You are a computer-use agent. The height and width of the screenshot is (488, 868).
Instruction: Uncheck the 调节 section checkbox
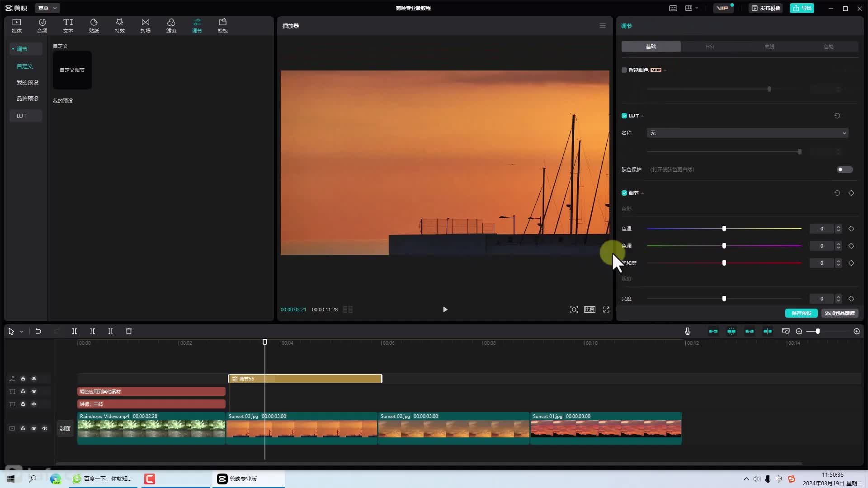624,193
